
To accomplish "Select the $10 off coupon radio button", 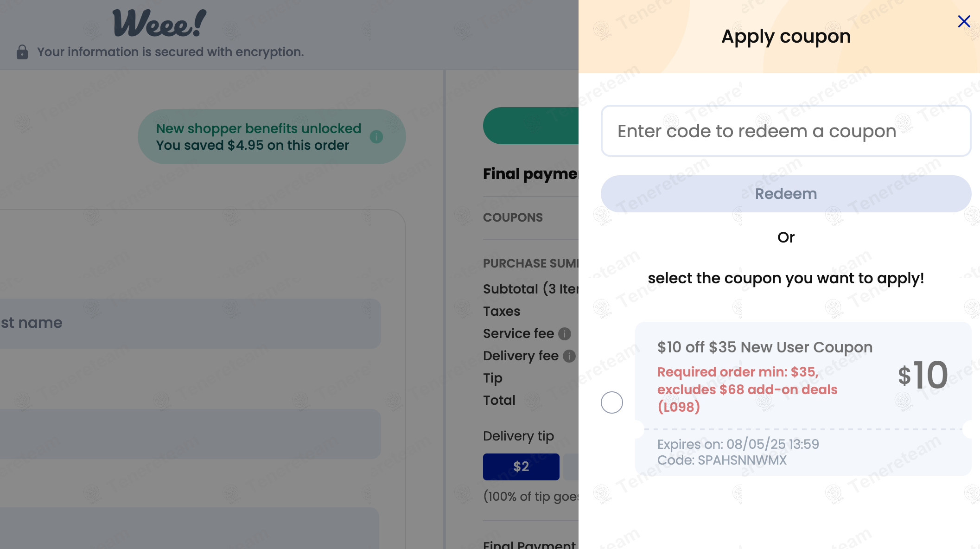I will click(x=611, y=402).
